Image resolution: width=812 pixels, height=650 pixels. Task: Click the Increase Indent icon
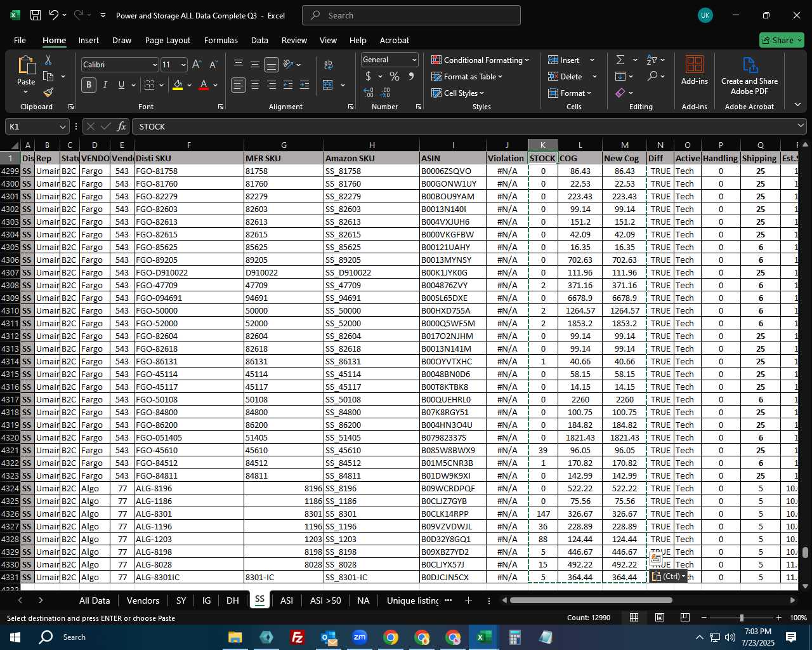coord(304,85)
